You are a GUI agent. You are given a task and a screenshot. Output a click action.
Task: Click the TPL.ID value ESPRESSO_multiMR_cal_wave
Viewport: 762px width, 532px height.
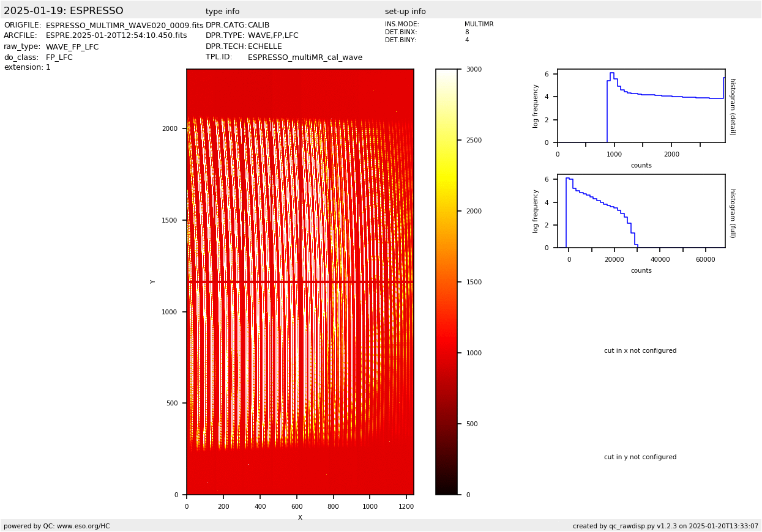click(x=305, y=57)
